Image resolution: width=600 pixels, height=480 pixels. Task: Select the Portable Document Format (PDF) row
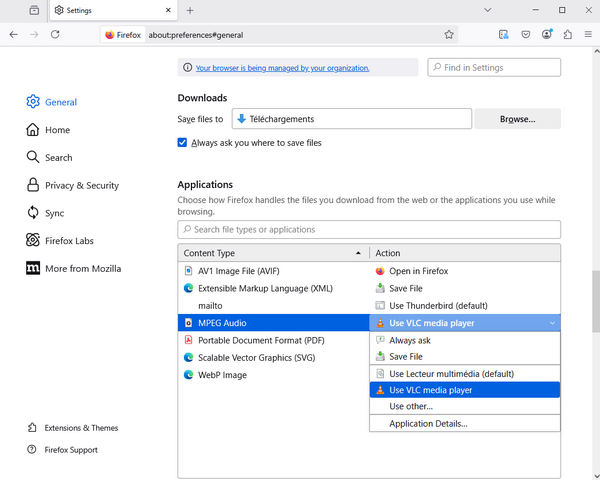pos(274,340)
